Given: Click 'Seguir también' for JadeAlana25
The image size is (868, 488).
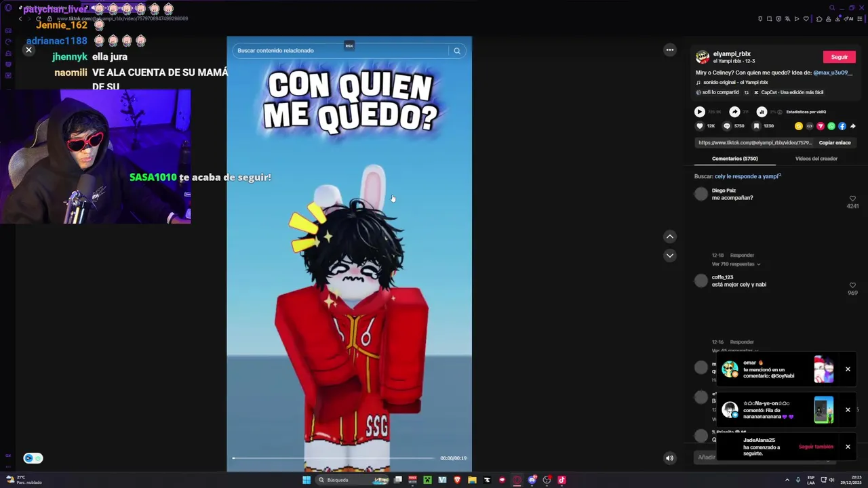Looking at the screenshot, I should (x=816, y=447).
